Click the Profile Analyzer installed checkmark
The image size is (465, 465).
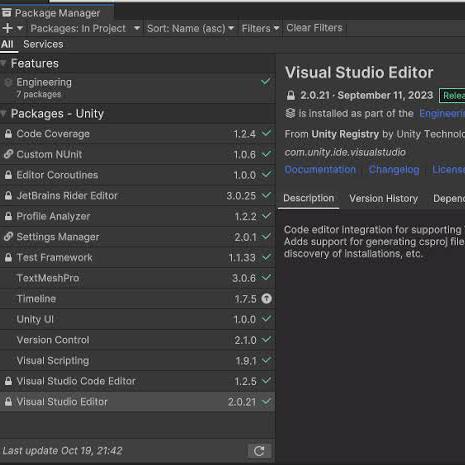pos(266,216)
